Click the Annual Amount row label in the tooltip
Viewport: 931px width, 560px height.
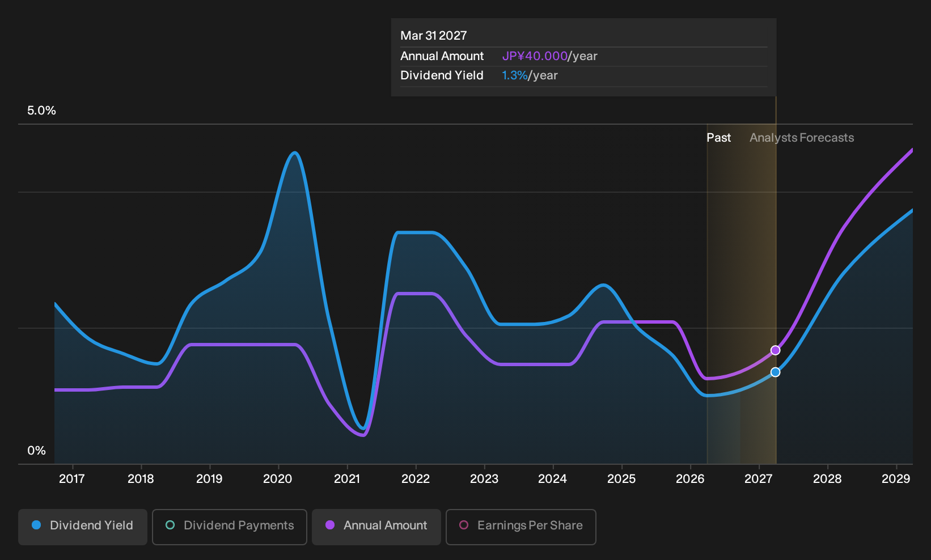pos(442,56)
